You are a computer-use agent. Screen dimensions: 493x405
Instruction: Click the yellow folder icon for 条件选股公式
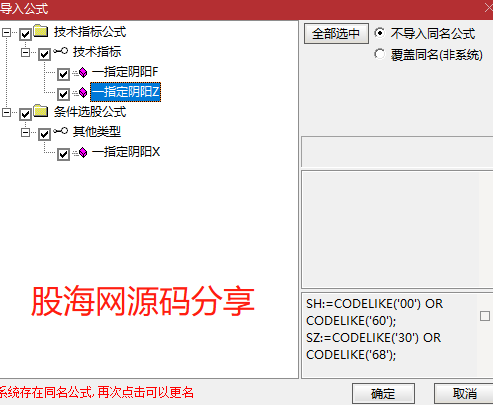[41, 111]
